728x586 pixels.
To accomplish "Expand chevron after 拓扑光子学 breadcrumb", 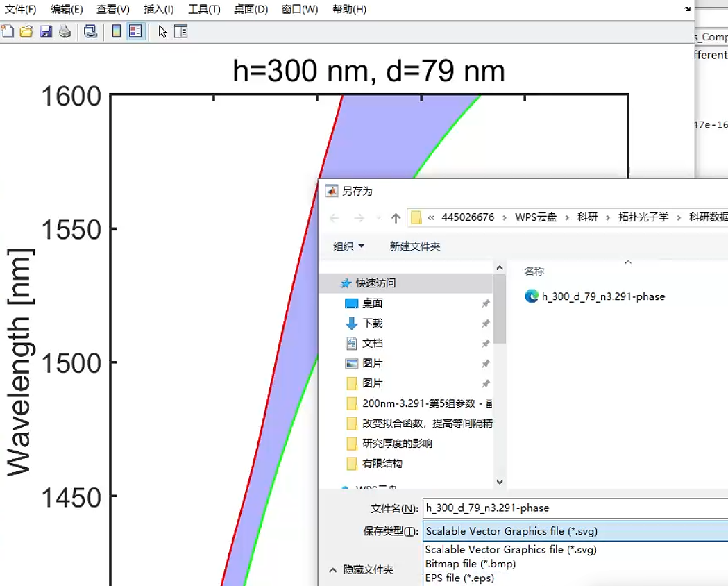I will click(x=678, y=218).
